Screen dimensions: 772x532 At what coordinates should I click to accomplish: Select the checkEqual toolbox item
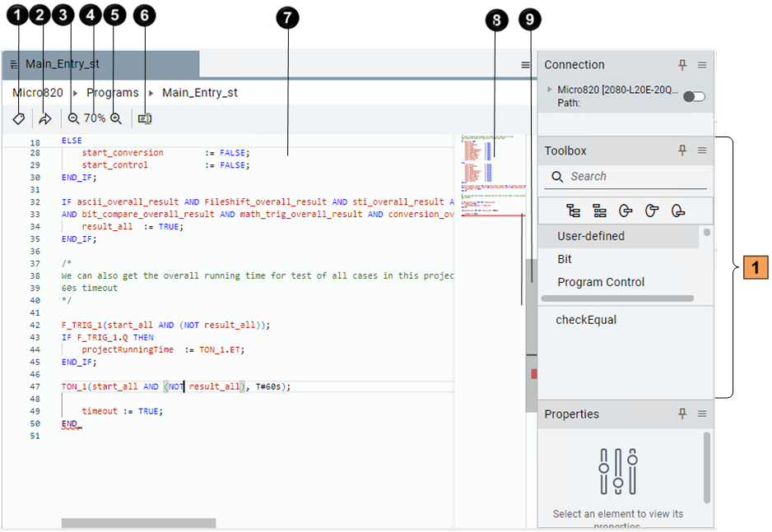coord(586,320)
